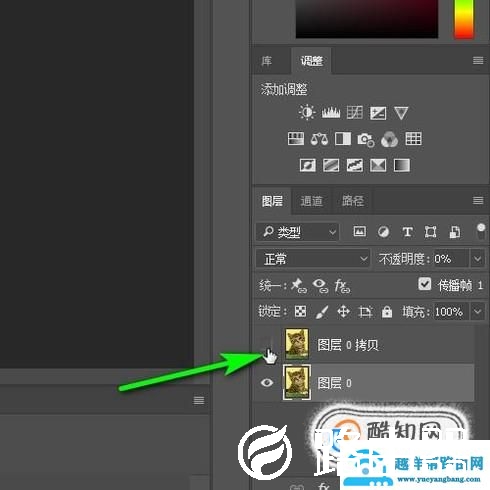Edit the 填充 100% value field

click(450, 312)
